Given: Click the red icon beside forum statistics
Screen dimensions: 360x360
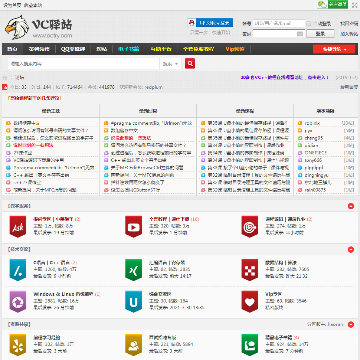Looking at the screenshot, I should (x=4, y=87).
